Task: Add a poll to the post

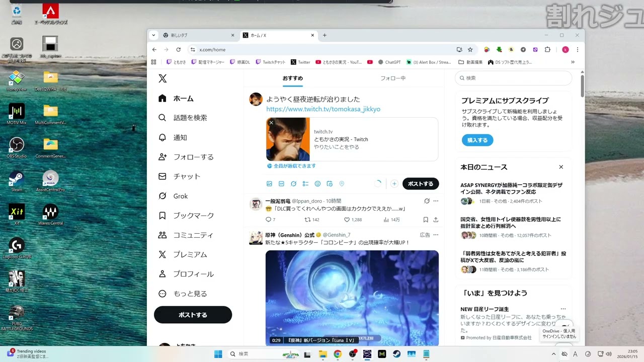Action: tap(305, 184)
